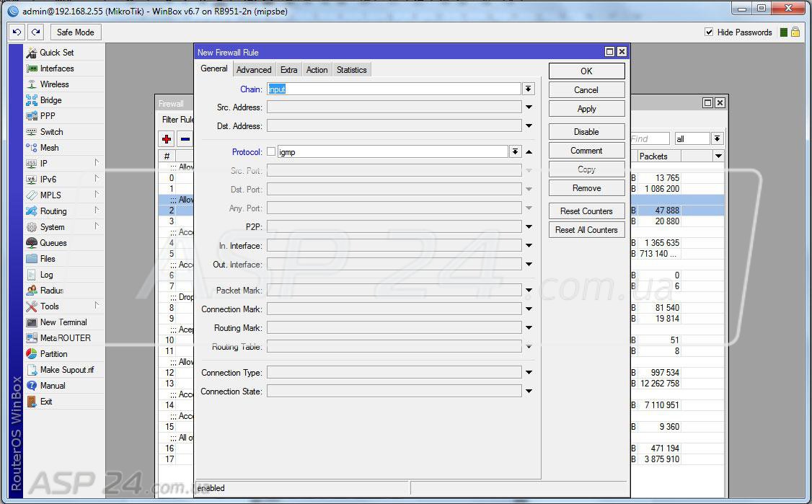
Task: Click the undo arrow icon in toolbar
Action: pyautogui.click(x=17, y=32)
